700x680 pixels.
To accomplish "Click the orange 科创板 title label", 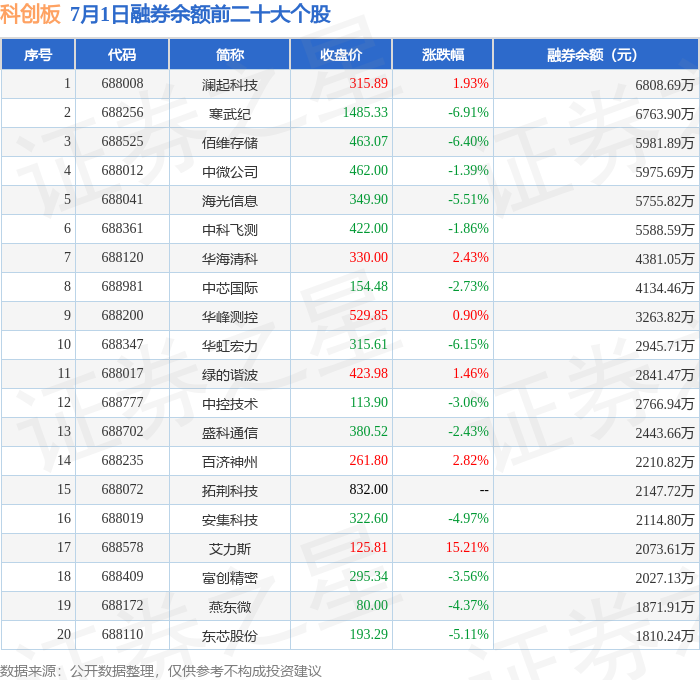I will click(x=30, y=14).
